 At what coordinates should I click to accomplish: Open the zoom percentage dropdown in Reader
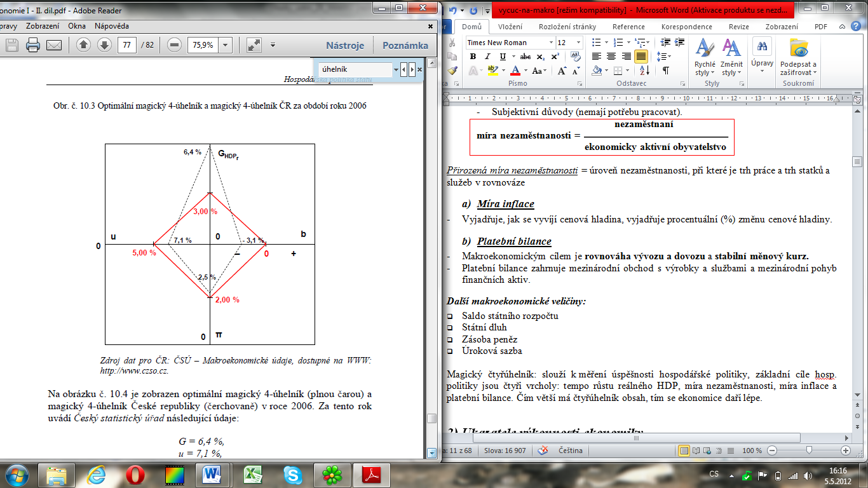point(226,45)
